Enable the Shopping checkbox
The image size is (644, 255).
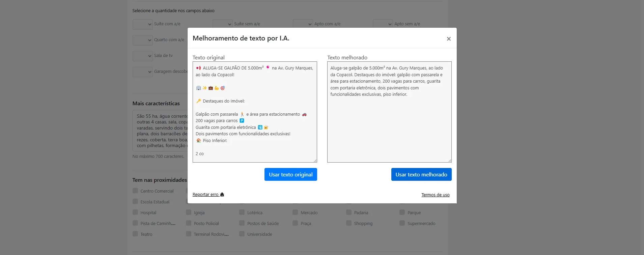[x=349, y=223]
